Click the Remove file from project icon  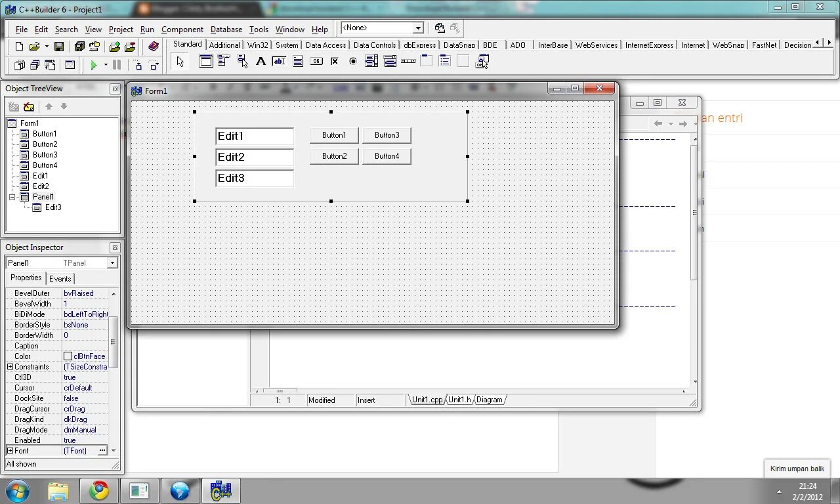coord(130,47)
